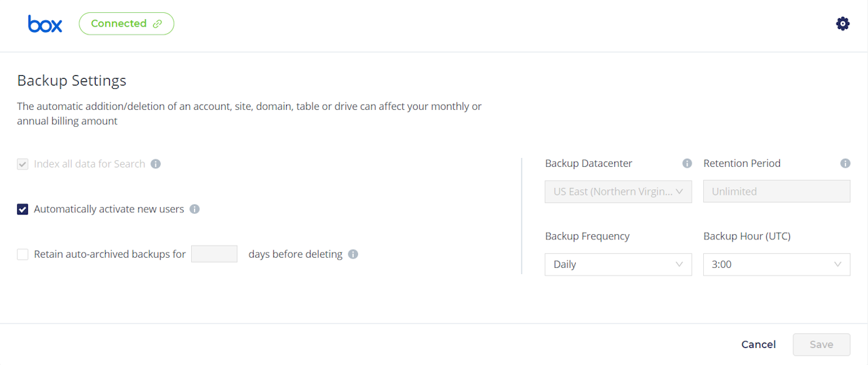The width and height of the screenshot is (868, 365).
Task: Click info icon after days before deleting
Action: coord(353,254)
